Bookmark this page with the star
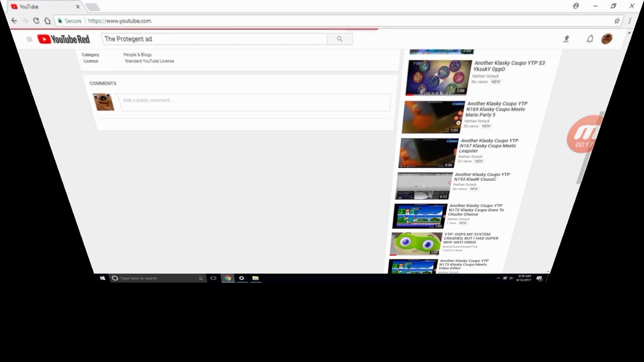Image resolution: width=644 pixels, height=362 pixels. pyautogui.click(x=617, y=21)
